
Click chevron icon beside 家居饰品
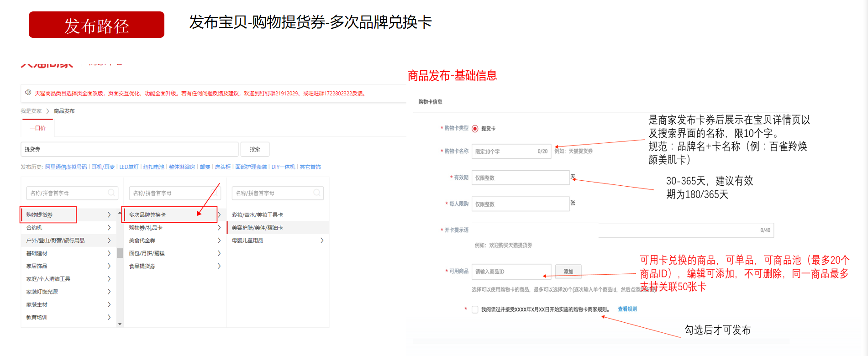pyautogui.click(x=109, y=266)
